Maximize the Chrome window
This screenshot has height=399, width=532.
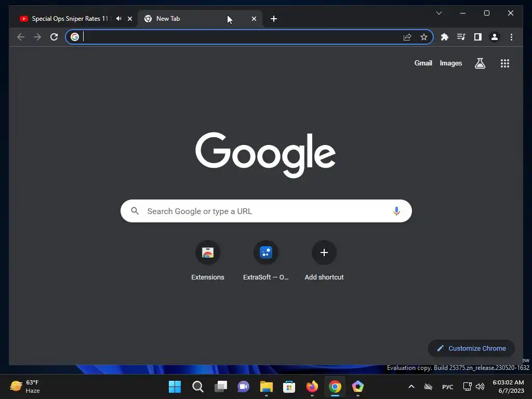click(x=486, y=13)
